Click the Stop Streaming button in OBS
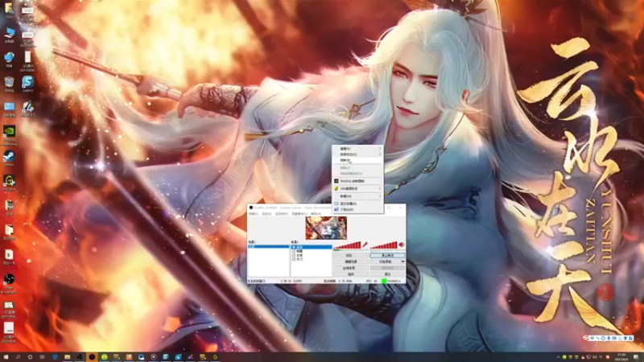Screen dimensions: 644x362 click(x=387, y=255)
